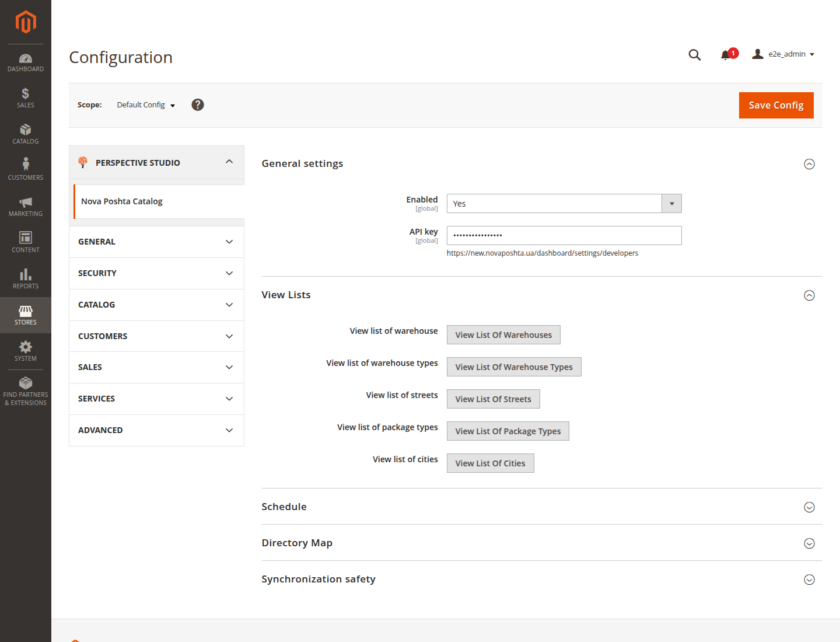Open the Marketing megaphone icon menu
This screenshot has width=840, height=642.
[x=26, y=206]
